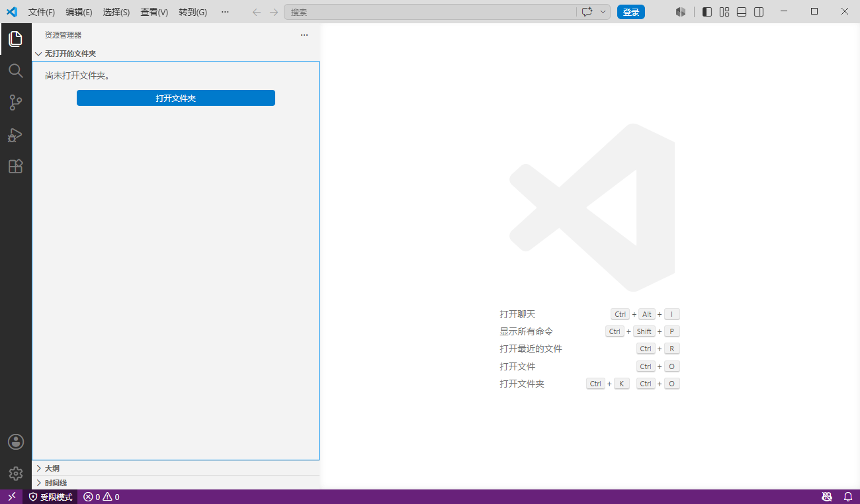Open the Run and Debug view

pyautogui.click(x=15, y=134)
